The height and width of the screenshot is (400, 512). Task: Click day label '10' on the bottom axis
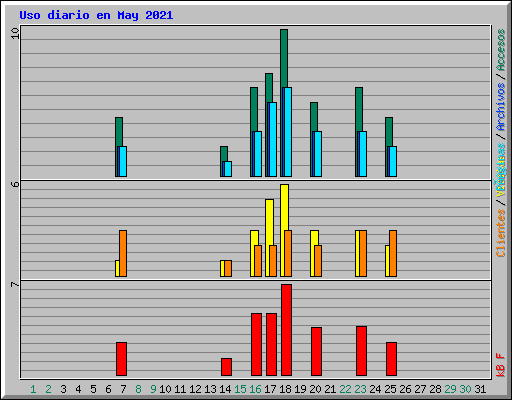click(165, 389)
